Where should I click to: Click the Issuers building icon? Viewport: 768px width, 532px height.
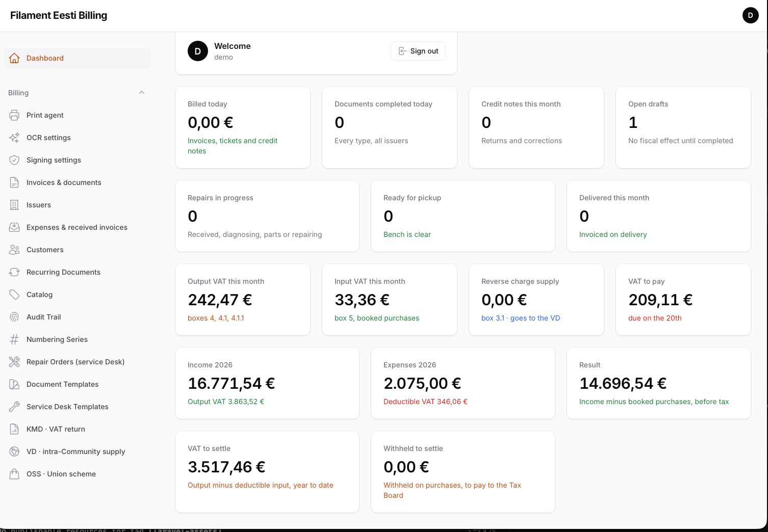pos(14,205)
